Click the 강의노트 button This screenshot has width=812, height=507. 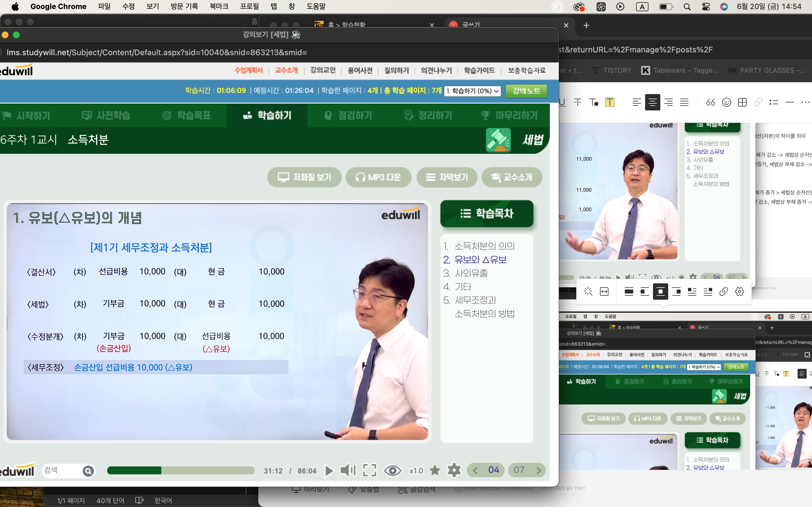click(526, 91)
